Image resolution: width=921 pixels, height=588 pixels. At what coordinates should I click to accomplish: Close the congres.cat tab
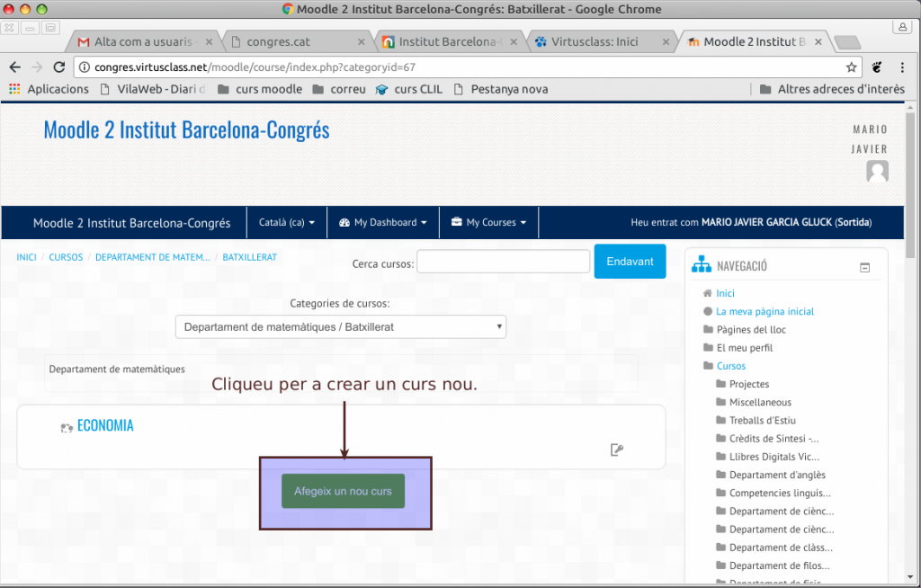[362, 42]
